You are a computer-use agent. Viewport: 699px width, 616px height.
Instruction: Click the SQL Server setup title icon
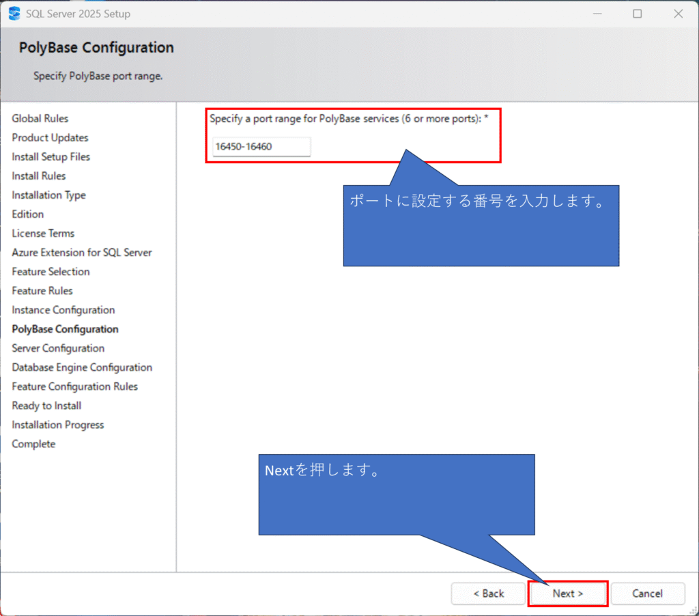click(14, 14)
